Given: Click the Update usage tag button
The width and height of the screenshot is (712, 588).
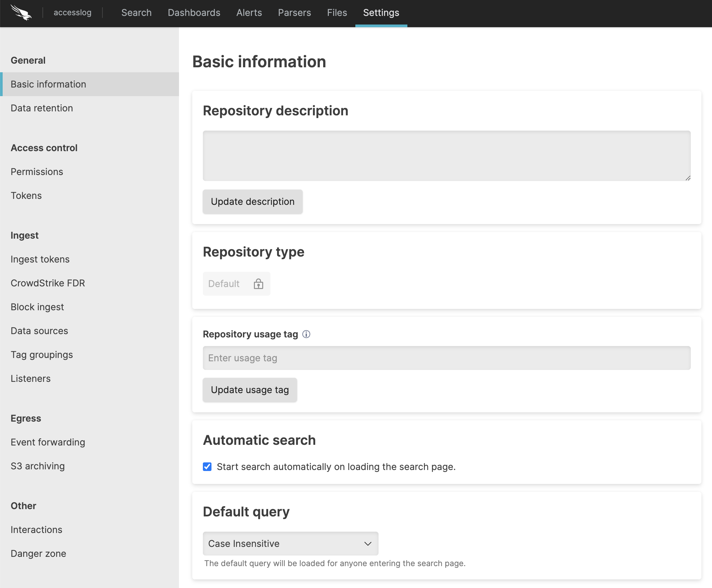Looking at the screenshot, I should coord(250,390).
